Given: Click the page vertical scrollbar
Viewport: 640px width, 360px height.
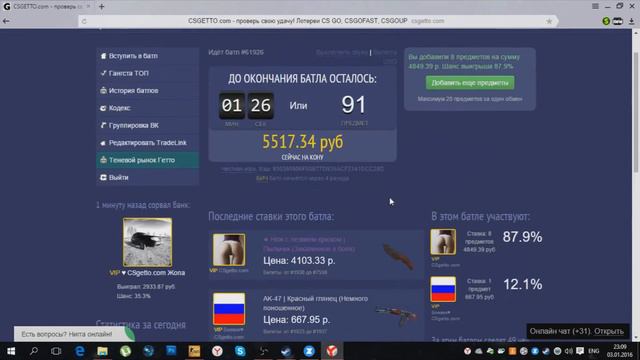Looking at the screenshot, I should pos(636,112).
